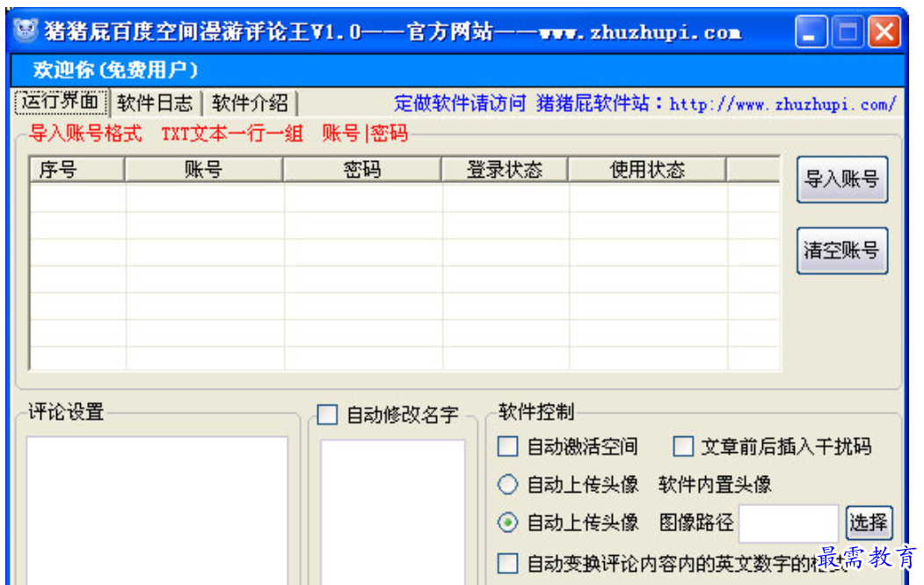Click the red 导入账号格式 label
Screen dimensions: 924x585
pos(86,134)
